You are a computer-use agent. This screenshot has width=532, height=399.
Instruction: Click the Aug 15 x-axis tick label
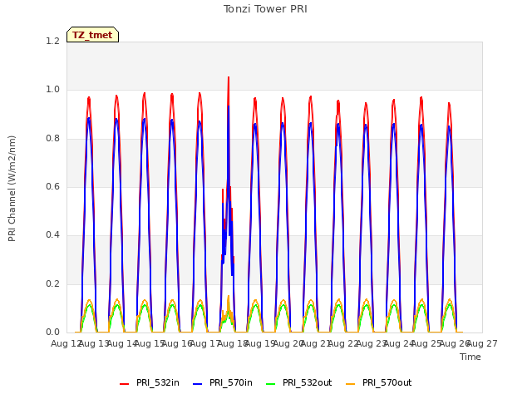click(150, 344)
